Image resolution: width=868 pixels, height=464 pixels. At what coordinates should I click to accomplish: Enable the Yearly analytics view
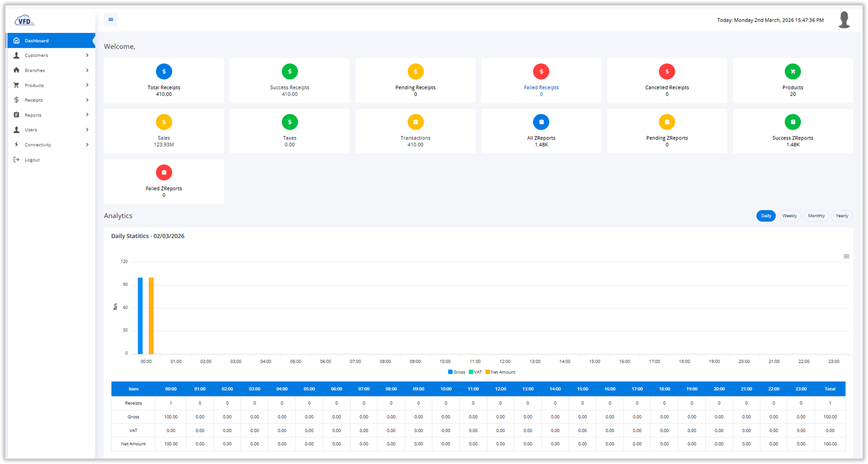842,216
